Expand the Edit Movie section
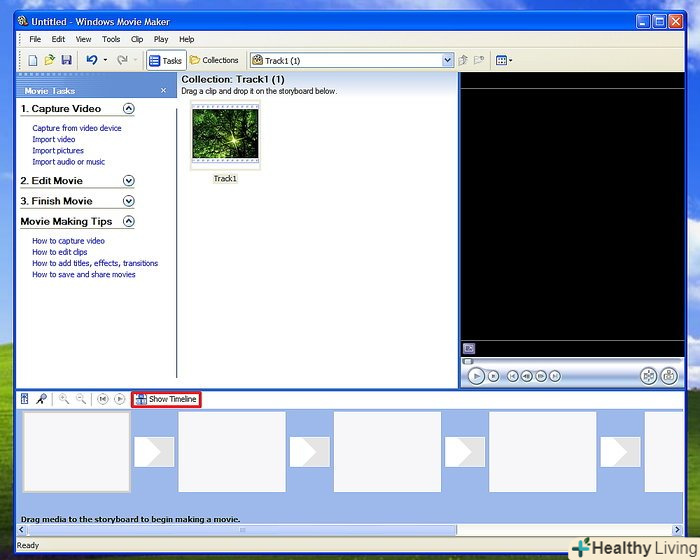 [x=128, y=181]
